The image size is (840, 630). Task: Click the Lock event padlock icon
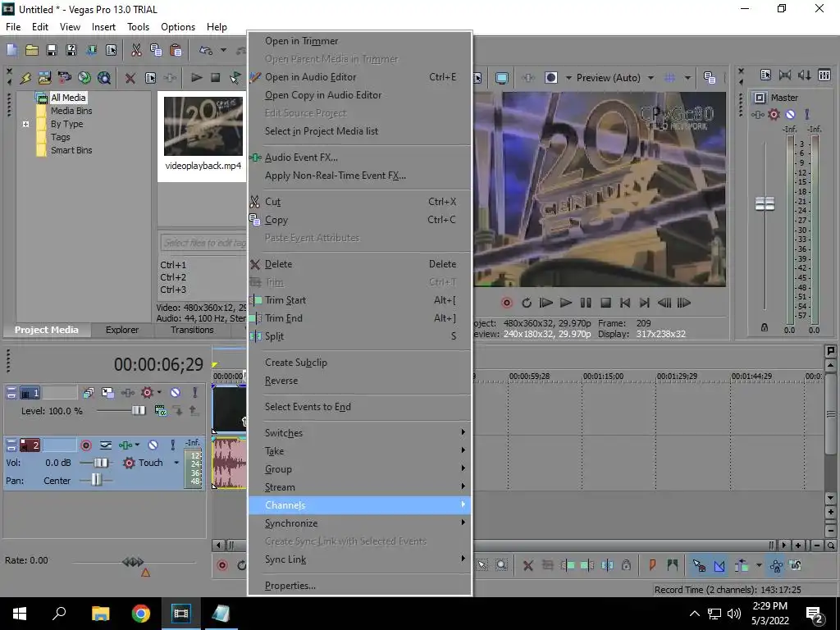pyautogui.click(x=626, y=565)
